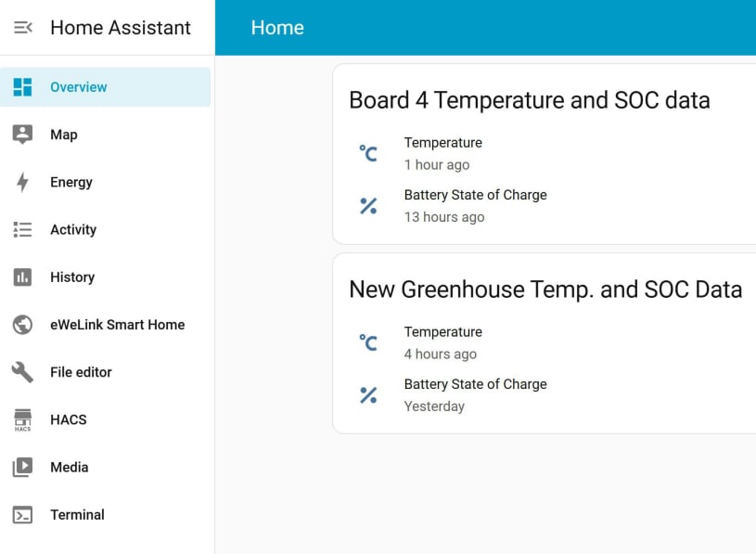Screen dimensions: 756x554
Task: Click the °C icon on Board 4 card
Action: [368, 152]
